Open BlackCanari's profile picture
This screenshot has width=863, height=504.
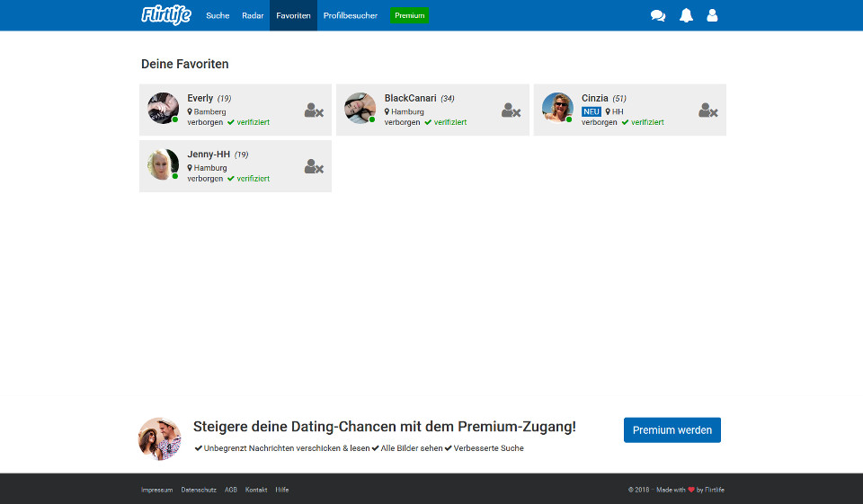360,109
